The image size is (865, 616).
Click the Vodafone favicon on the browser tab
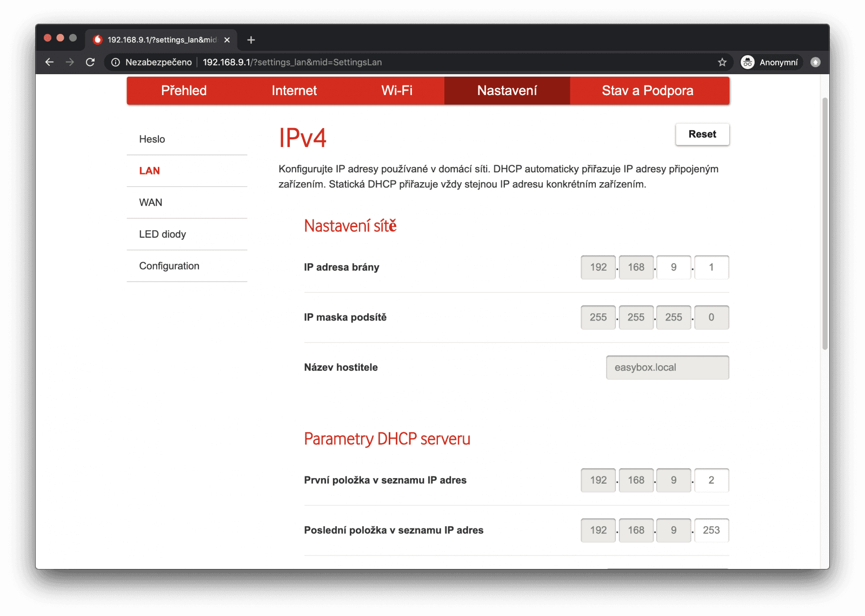pyautogui.click(x=98, y=39)
